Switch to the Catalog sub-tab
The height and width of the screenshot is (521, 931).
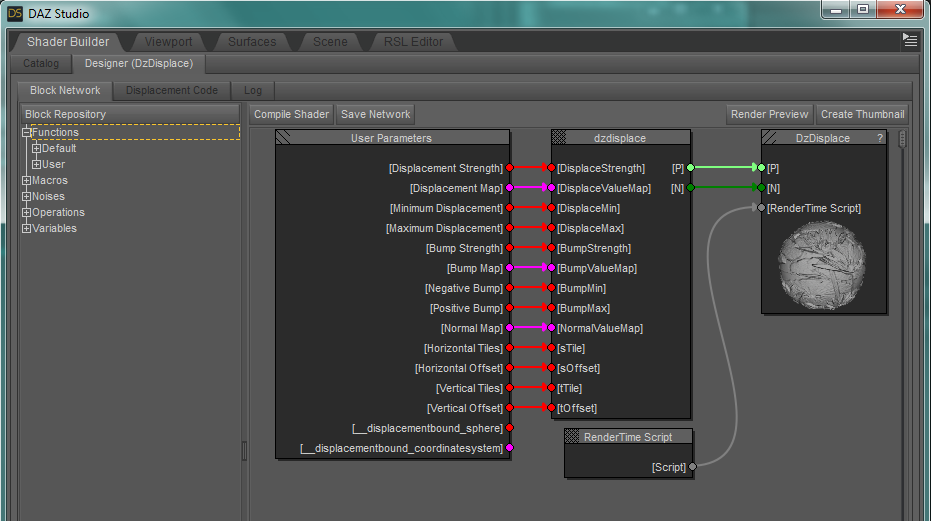pyautogui.click(x=41, y=63)
